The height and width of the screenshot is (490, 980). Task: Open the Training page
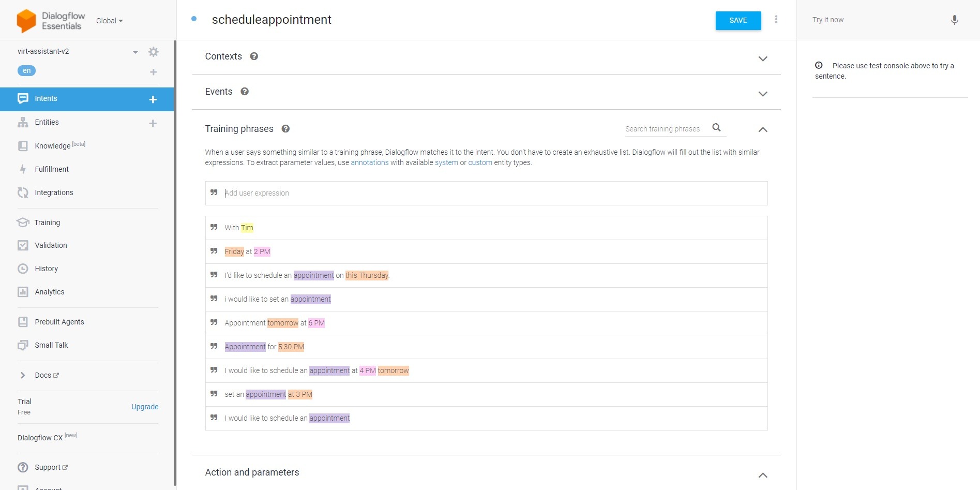(47, 222)
